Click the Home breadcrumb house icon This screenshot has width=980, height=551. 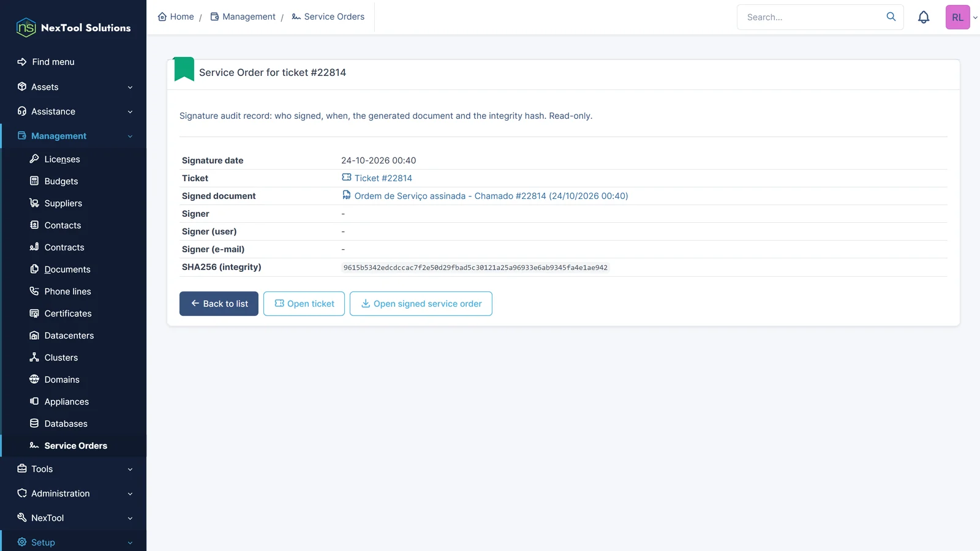162,17
